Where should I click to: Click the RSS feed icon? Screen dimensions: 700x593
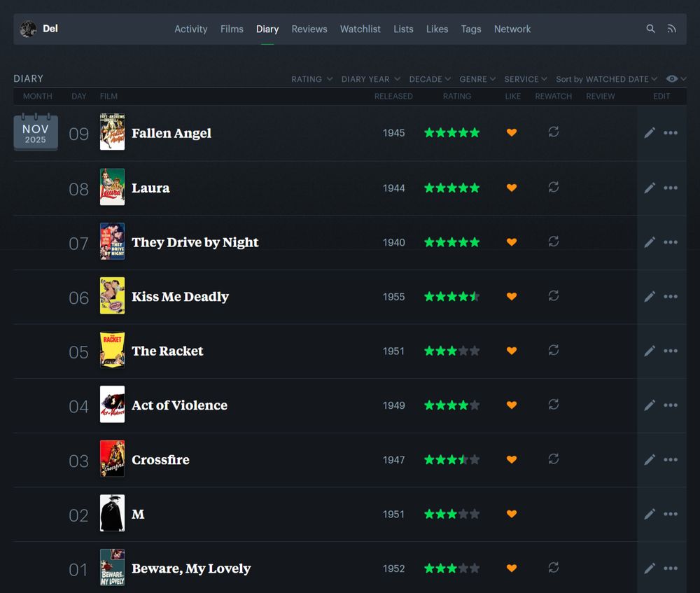(671, 29)
